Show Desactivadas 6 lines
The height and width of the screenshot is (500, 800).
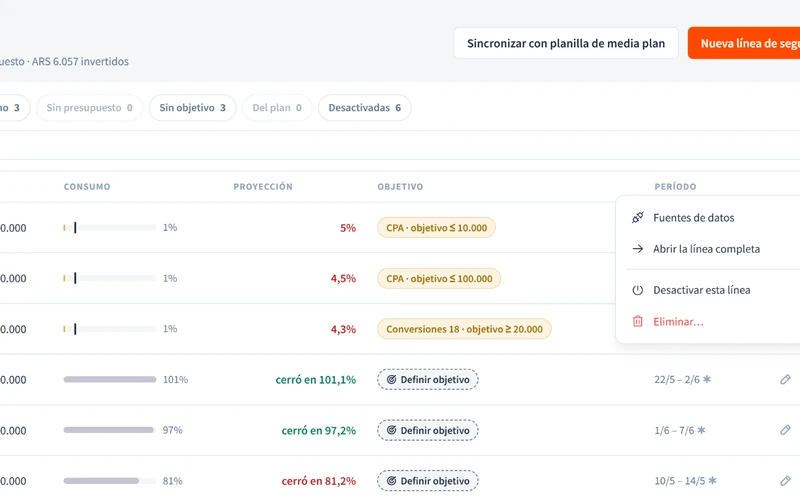coord(364,108)
